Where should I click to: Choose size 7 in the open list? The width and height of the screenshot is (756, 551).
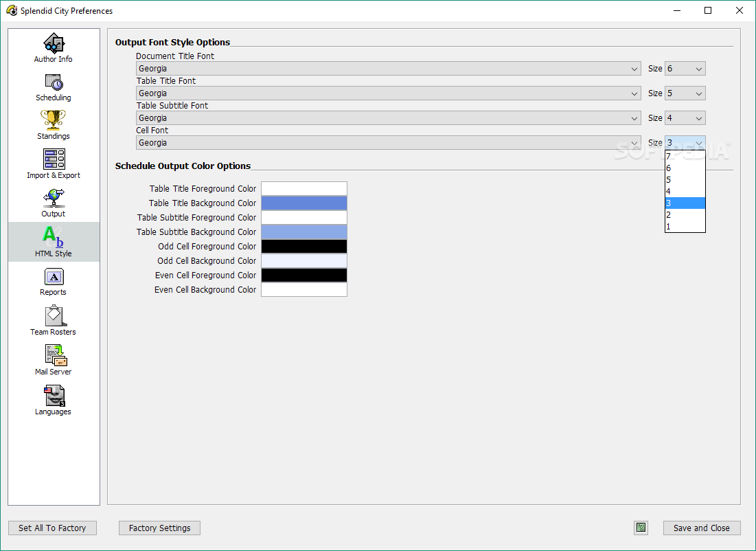(685, 157)
